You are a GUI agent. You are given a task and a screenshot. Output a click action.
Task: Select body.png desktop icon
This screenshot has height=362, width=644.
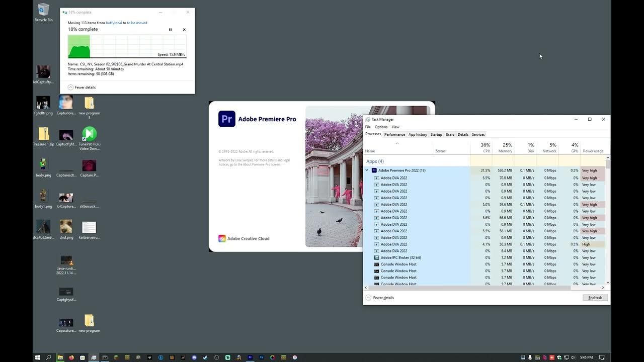click(43, 168)
